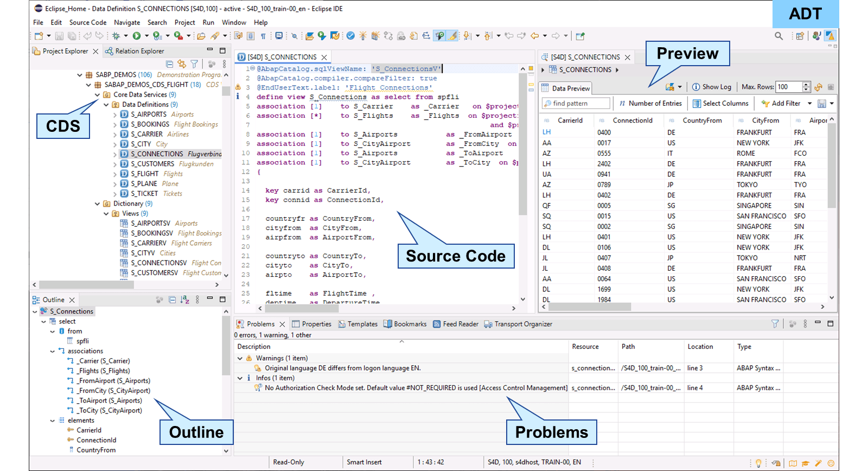The width and height of the screenshot is (868, 471).
Task: Open the Add Filter dropdown arrow
Action: pos(810,104)
